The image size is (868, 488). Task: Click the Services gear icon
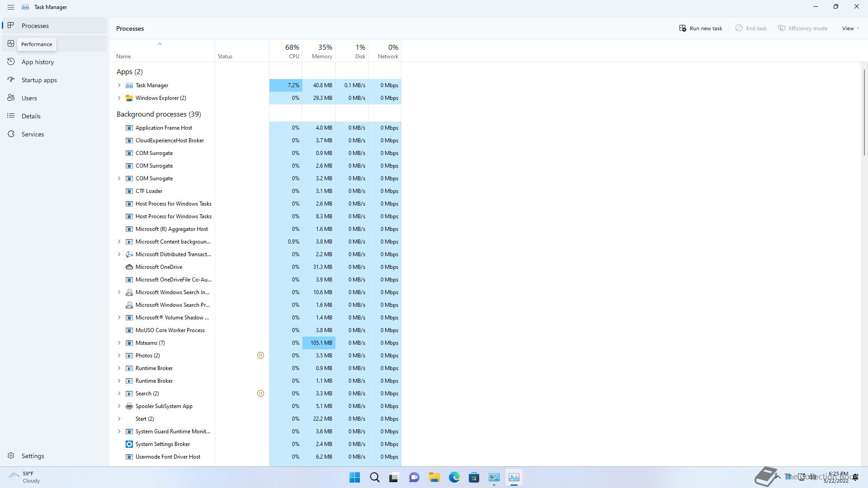11,134
